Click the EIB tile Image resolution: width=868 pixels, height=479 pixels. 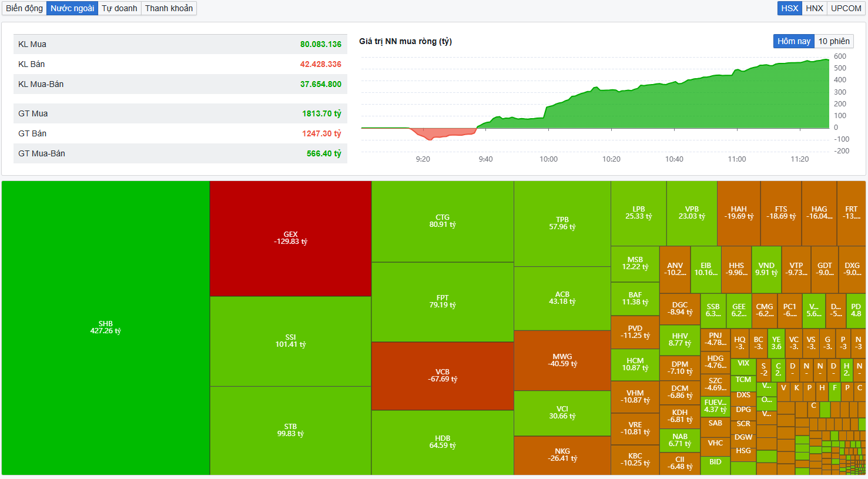706,270
